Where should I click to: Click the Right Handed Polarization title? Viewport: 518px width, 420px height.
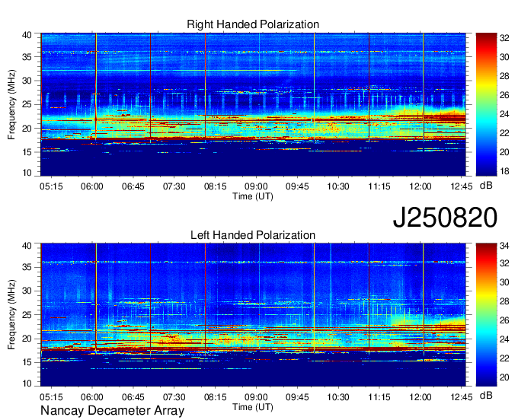[x=253, y=24]
